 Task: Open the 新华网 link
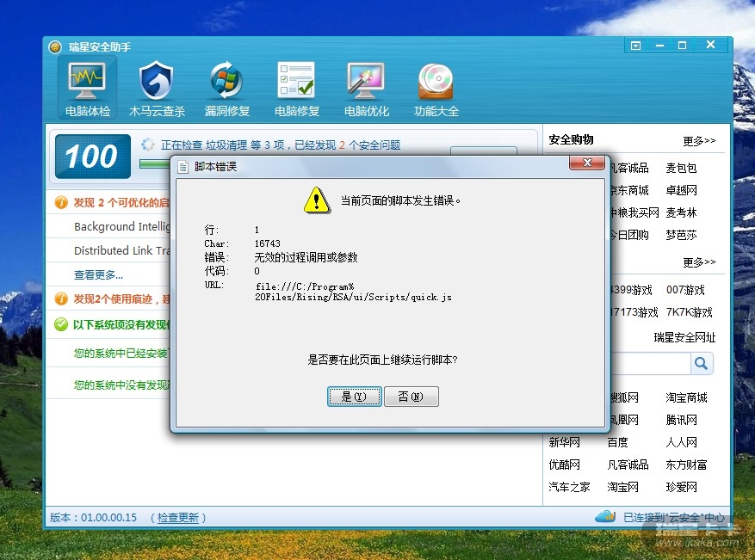[x=565, y=442]
